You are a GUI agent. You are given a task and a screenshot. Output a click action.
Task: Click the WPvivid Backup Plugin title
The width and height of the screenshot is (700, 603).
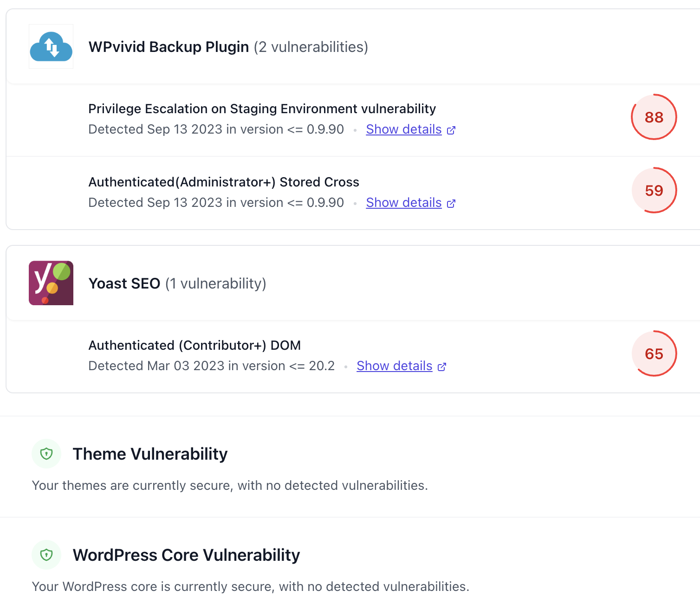pos(169,47)
